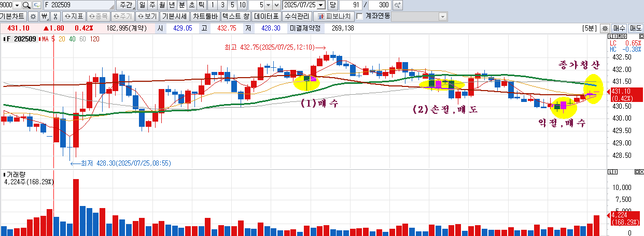
Task: Click the won currency (₩) icon
Action: [44, 16]
